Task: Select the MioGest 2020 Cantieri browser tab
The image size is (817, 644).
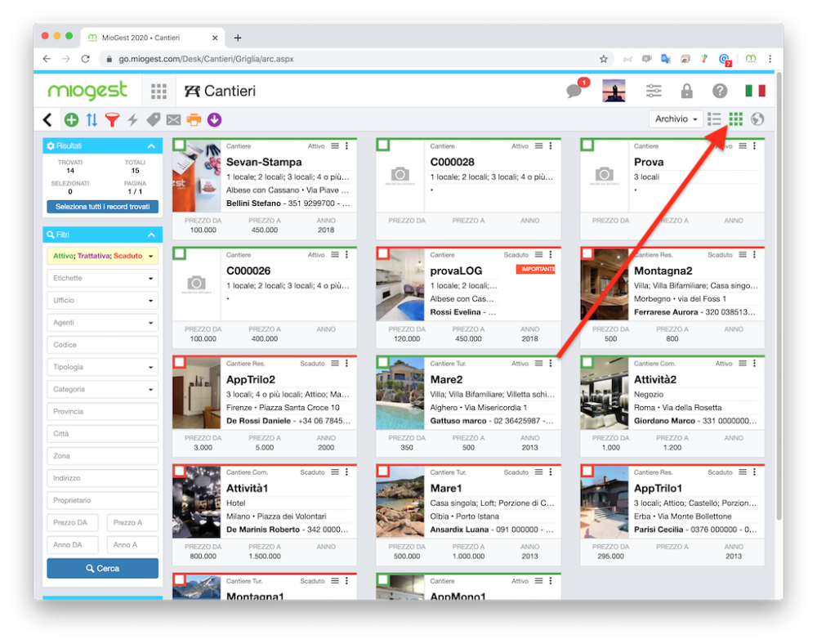Action: [x=151, y=38]
